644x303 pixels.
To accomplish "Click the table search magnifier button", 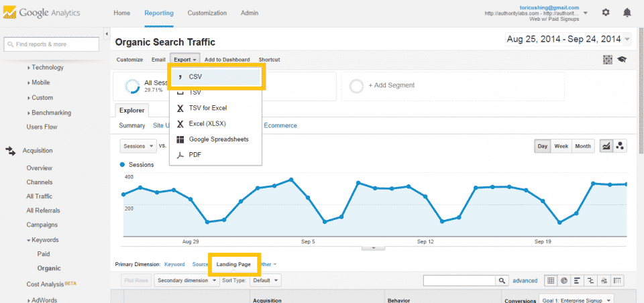I will 502,281.
